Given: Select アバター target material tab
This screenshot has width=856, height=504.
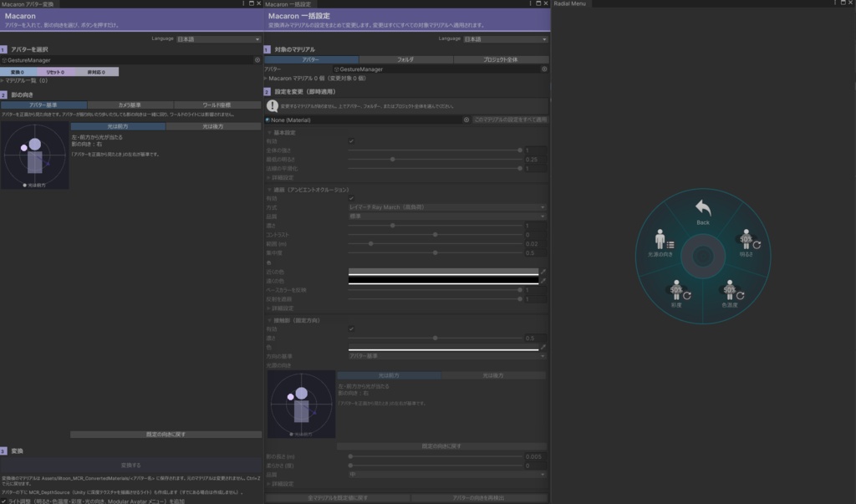Looking at the screenshot, I should (311, 59).
